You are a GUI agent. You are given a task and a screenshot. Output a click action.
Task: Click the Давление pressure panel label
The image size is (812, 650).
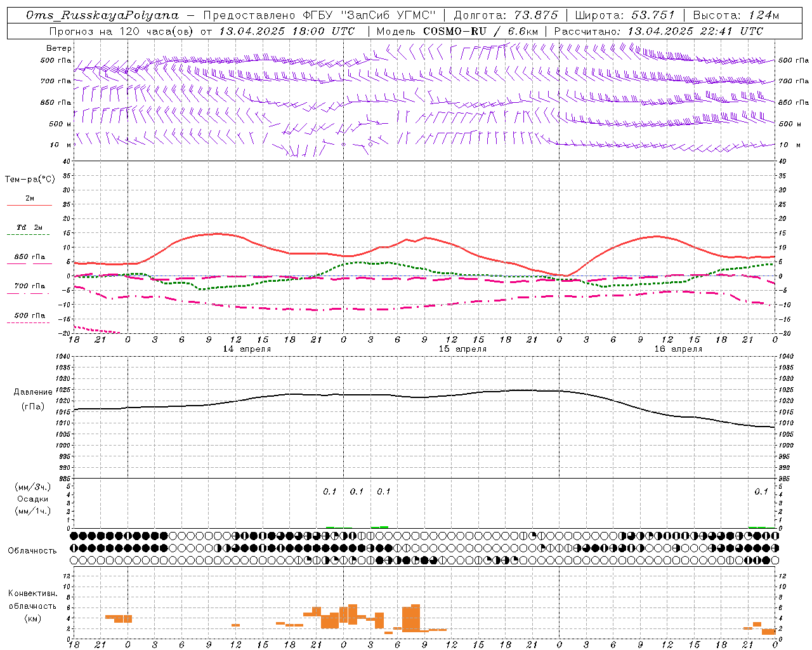coord(33,392)
